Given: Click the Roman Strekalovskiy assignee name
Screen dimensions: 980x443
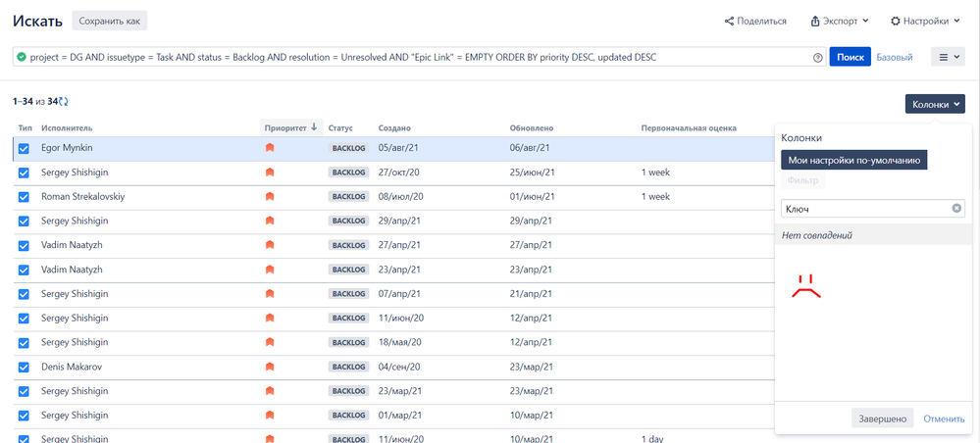Looking at the screenshot, I should 83,197.
